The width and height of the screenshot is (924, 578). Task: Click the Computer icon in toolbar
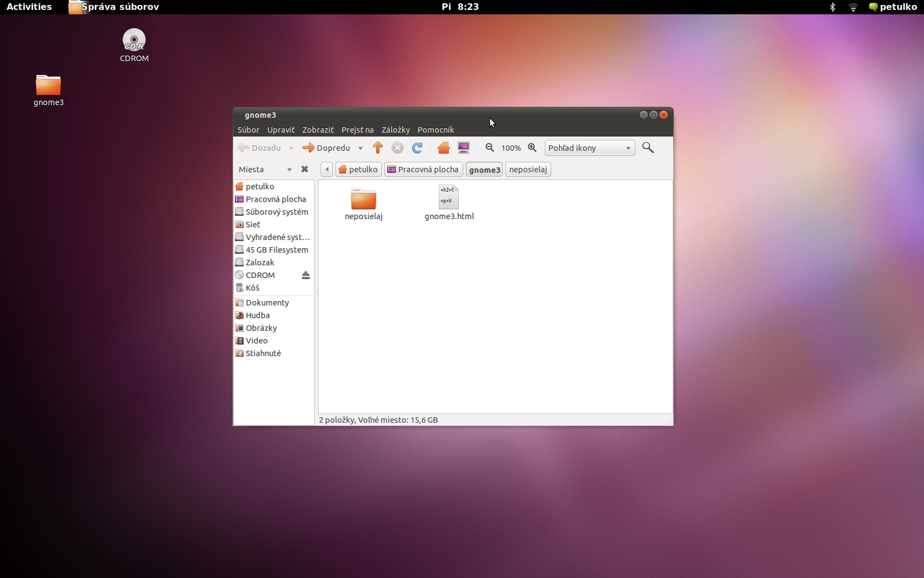(464, 148)
